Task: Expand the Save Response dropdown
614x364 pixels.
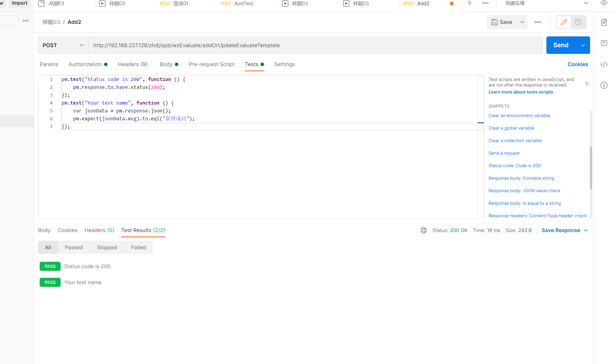Action: pos(586,230)
